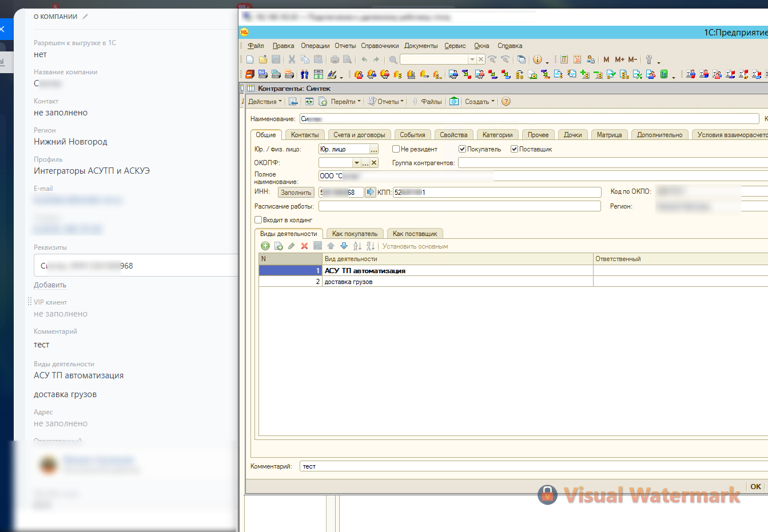
Task: Expand the ОКОПФ dropdown arrow
Action: (357, 163)
